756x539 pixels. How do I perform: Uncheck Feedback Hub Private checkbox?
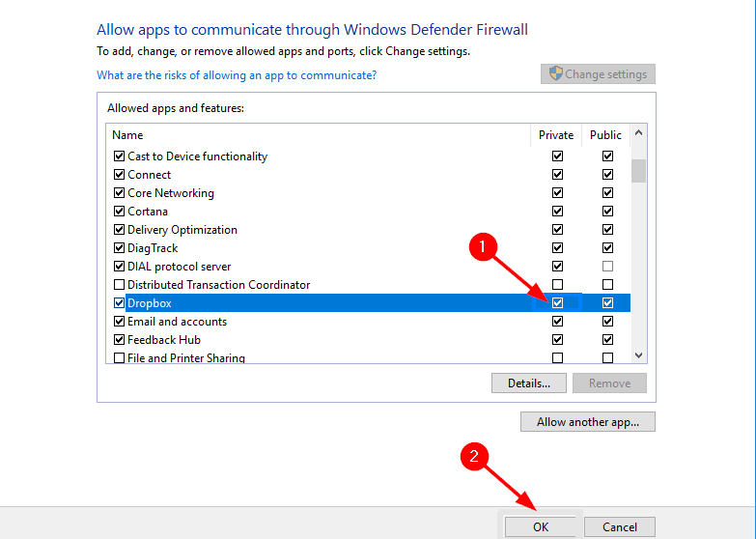[557, 340]
